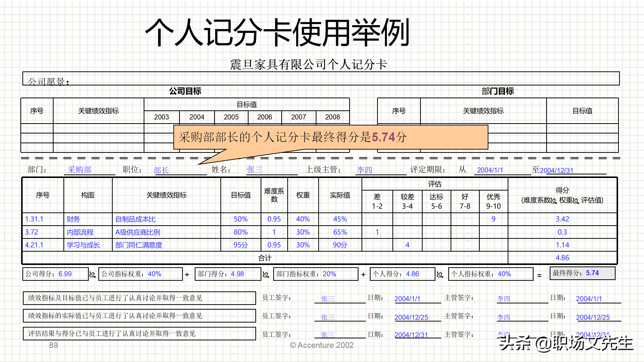Click the 公司愿景 vision box

(x=321, y=79)
